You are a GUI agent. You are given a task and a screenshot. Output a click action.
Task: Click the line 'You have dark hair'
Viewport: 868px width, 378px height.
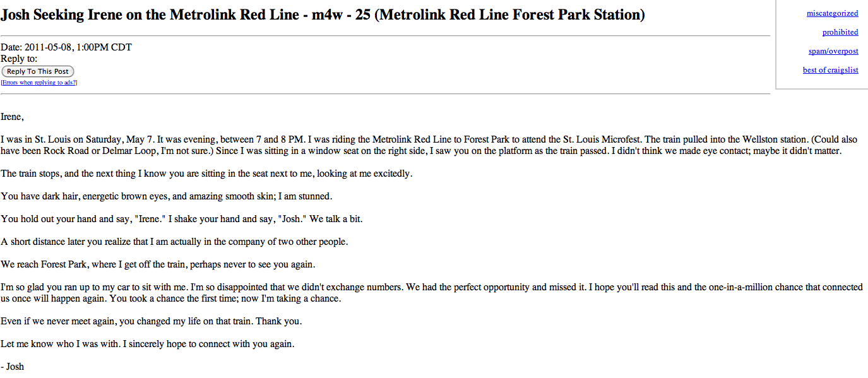tap(165, 196)
